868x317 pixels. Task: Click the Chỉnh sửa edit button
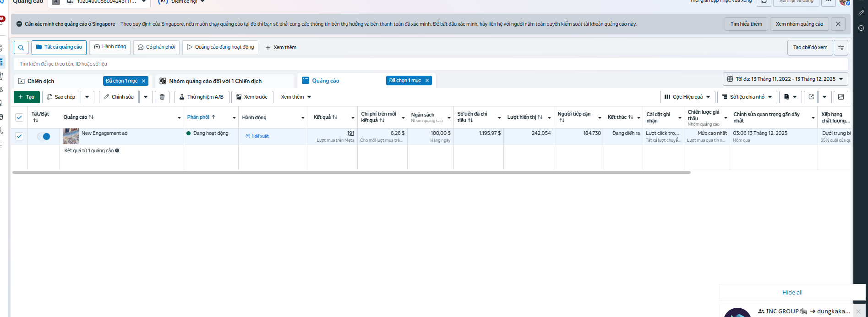(119, 97)
